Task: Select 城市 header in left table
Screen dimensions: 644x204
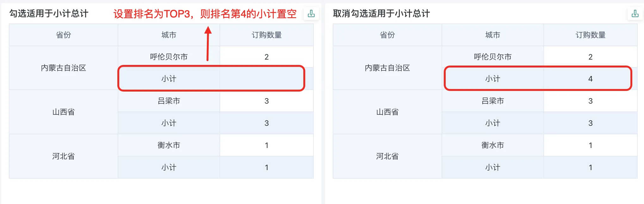Action: click(x=169, y=35)
